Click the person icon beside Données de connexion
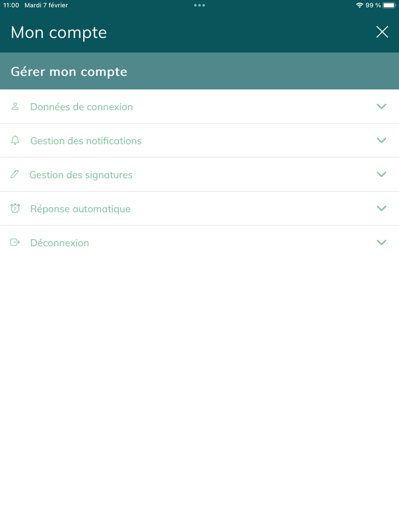The height and width of the screenshot is (532, 399). pyautogui.click(x=15, y=106)
